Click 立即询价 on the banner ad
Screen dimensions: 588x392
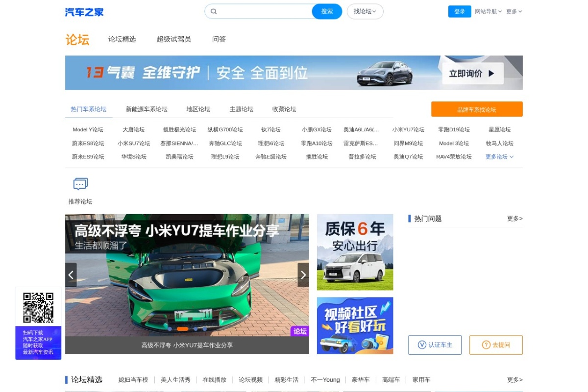472,73
